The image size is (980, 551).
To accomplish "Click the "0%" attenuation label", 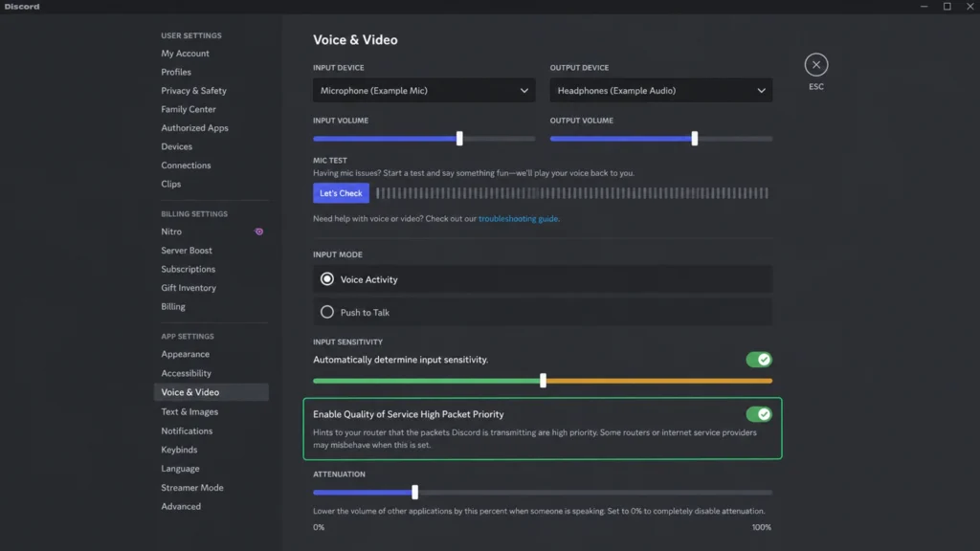I will pos(319,527).
